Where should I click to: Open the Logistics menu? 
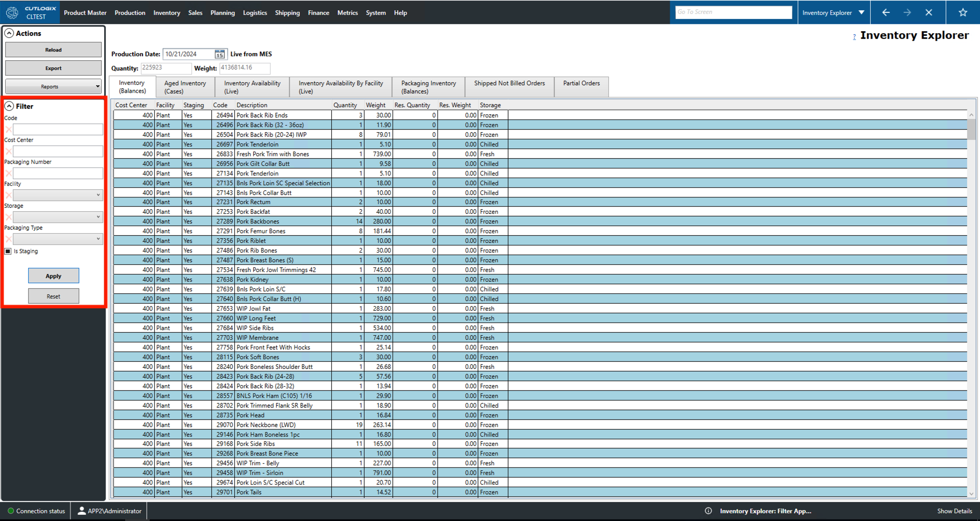[255, 13]
